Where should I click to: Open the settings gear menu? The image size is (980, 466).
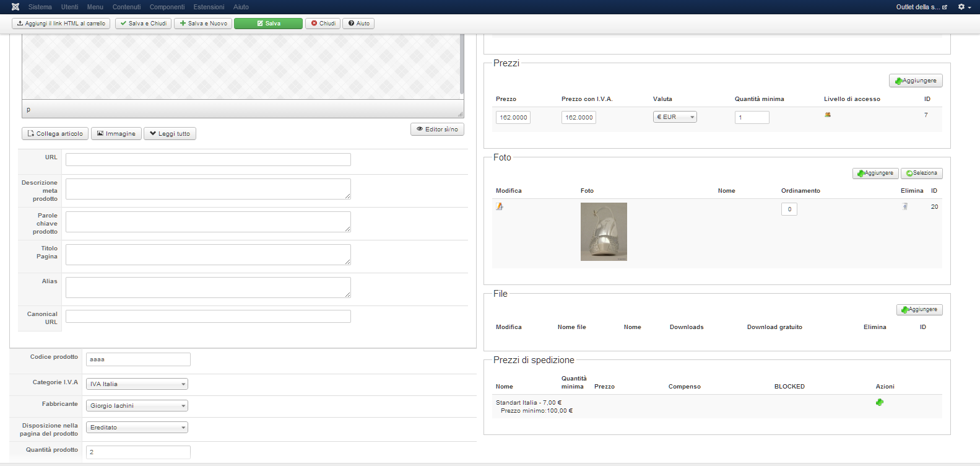click(965, 7)
